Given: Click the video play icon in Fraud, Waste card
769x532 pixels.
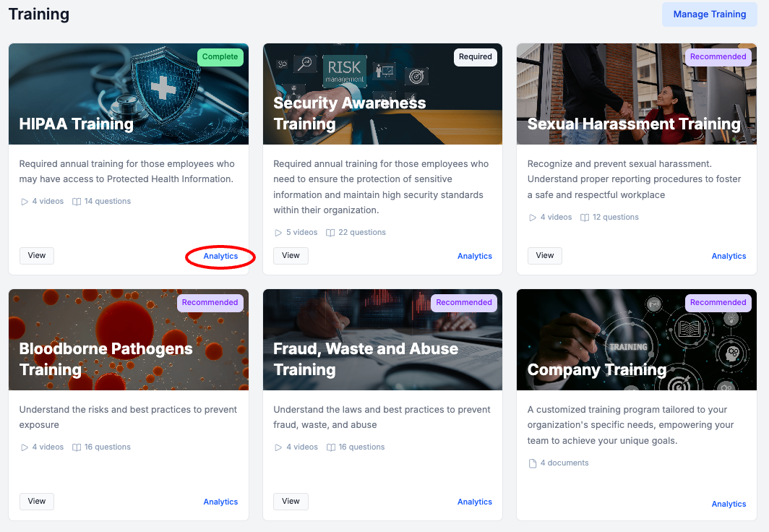Looking at the screenshot, I should click(278, 447).
